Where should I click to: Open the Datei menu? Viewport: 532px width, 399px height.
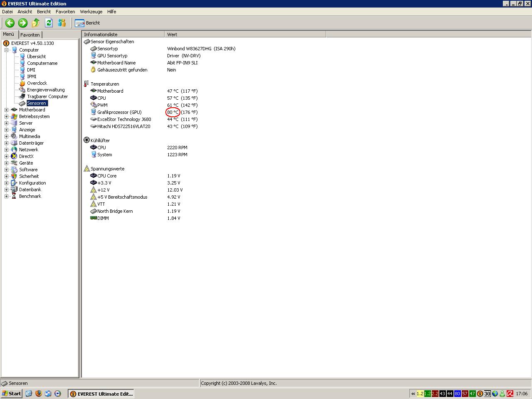click(7, 12)
